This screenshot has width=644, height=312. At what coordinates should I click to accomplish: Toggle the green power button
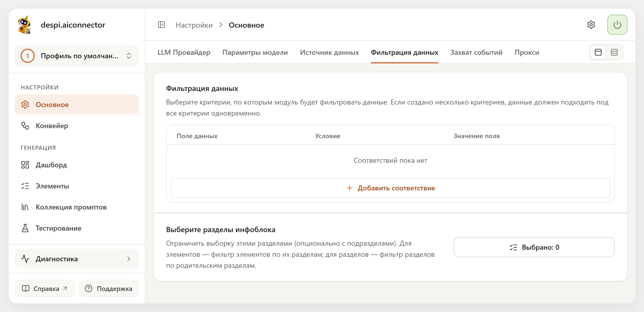(617, 25)
